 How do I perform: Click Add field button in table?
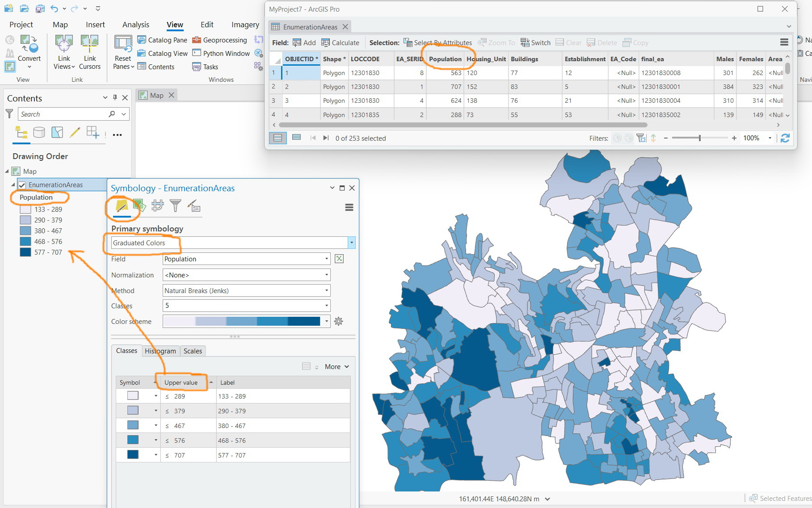304,42
